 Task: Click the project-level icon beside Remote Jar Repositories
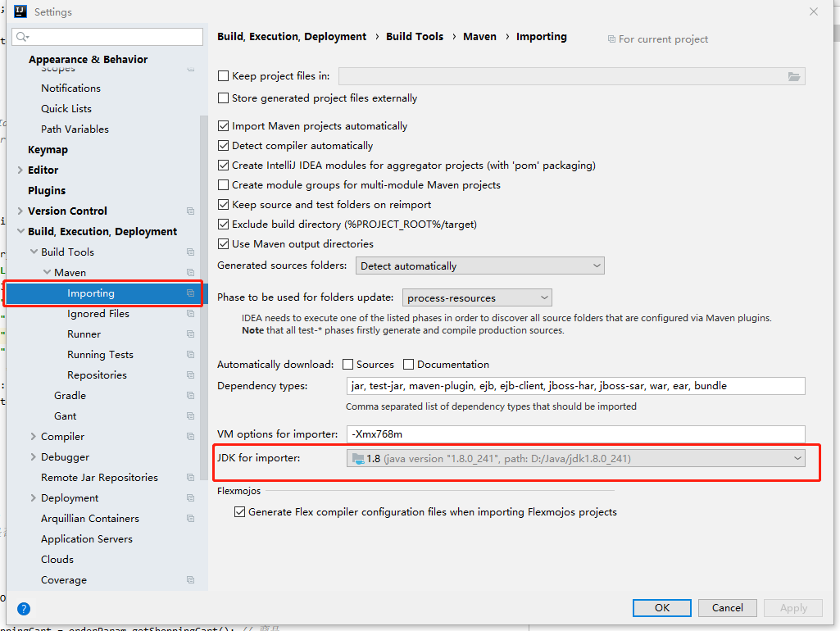[x=190, y=477]
